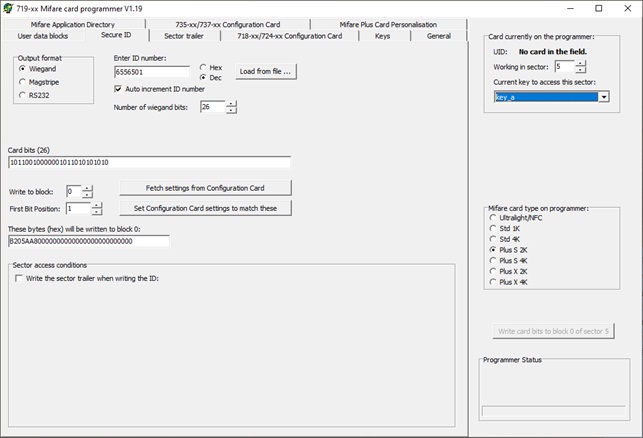Decrease number of wiegand bits
643x438 pixels.
(x=231, y=110)
